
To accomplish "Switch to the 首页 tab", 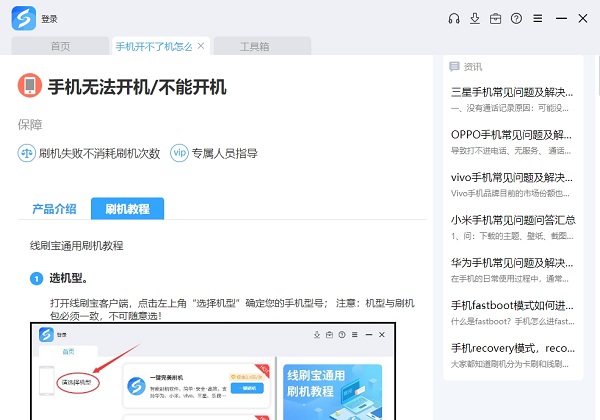I will (60, 46).
